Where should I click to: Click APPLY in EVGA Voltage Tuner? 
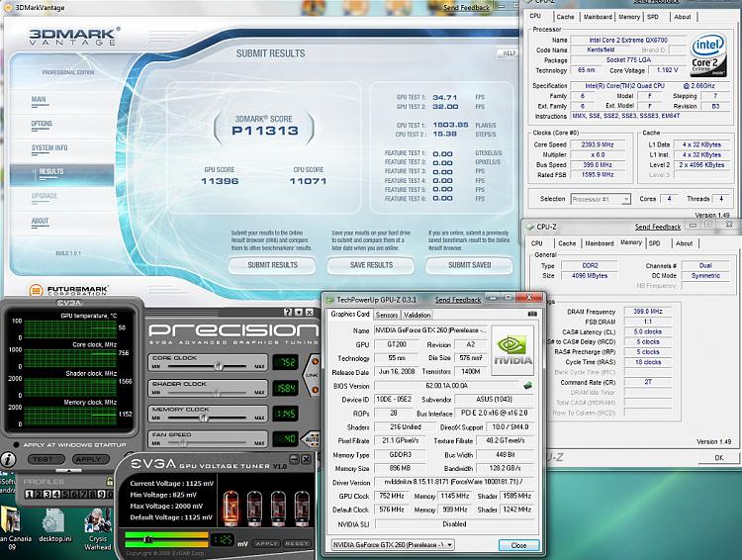pos(266,543)
